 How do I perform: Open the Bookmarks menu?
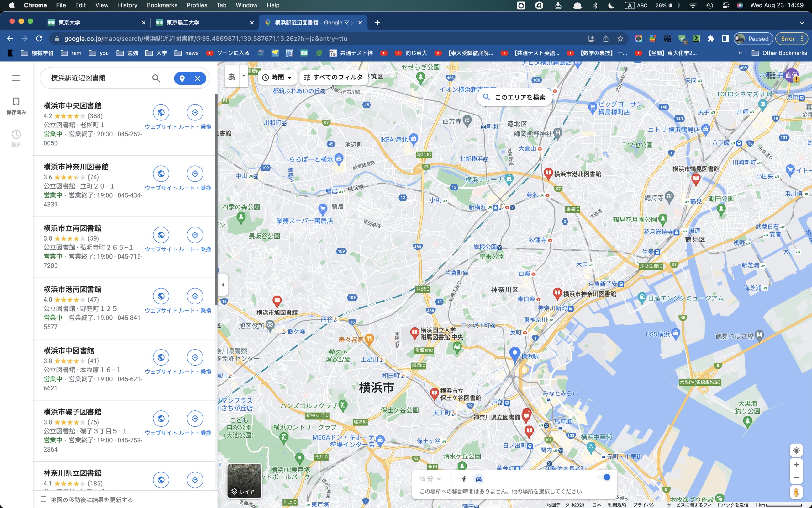tap(162, 5)
